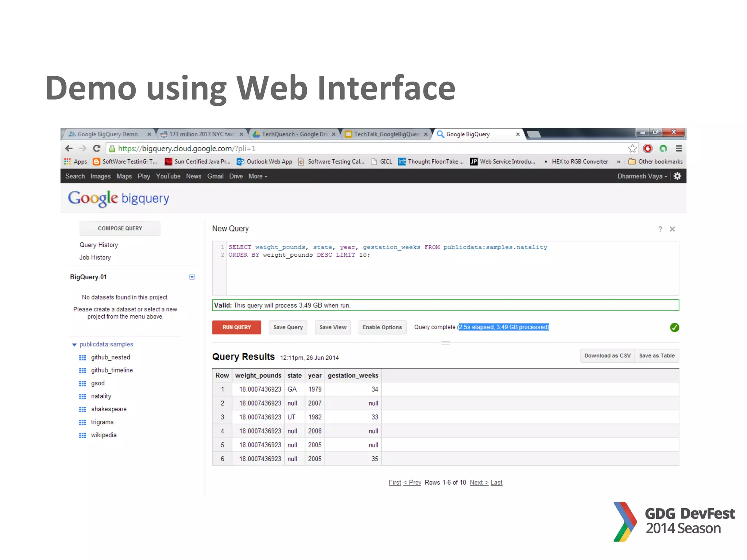Click the red Run Query button
The width and height of the screenshot is (747, 560).
[x=237, y=327]
